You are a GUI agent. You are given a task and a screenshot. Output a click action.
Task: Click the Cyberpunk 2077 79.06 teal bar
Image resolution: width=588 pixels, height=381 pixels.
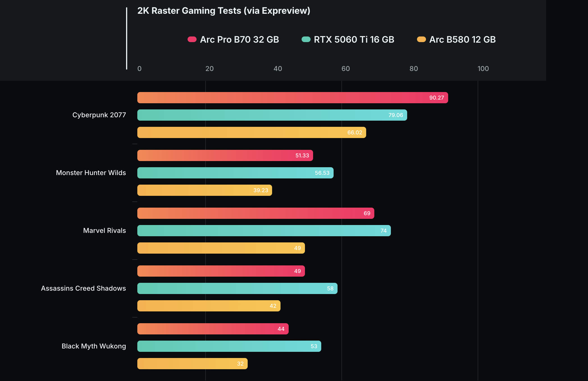point(272,115)
